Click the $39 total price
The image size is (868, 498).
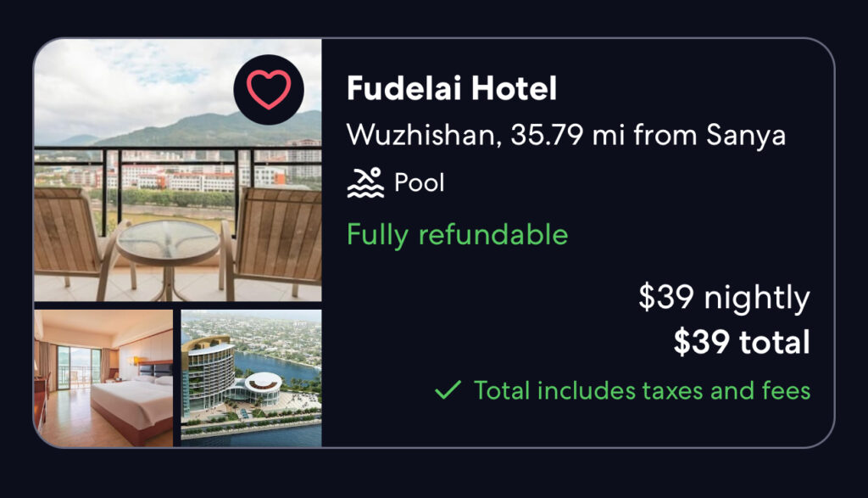tap(742, 342)
